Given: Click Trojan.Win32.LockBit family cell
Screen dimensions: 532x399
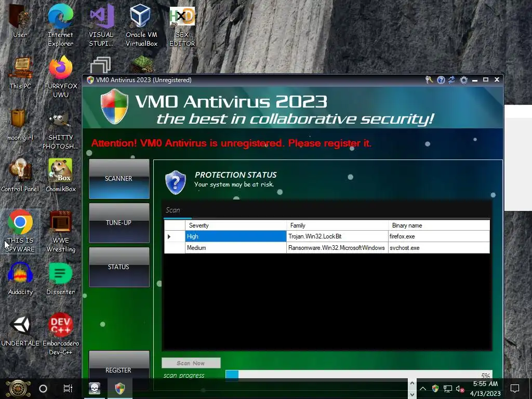Looking at the screenshot, I should click(338, 236).
